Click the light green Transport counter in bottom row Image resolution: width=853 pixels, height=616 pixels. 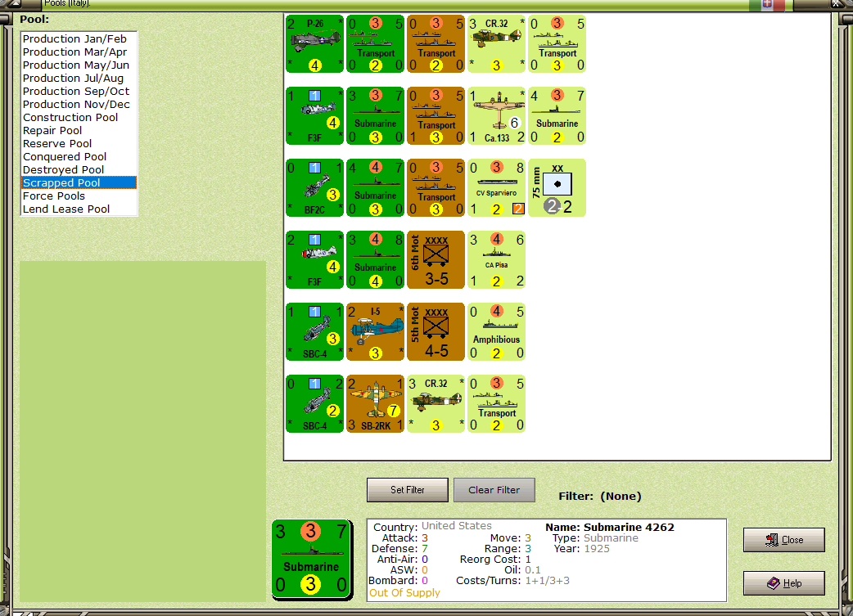point(497,404)
